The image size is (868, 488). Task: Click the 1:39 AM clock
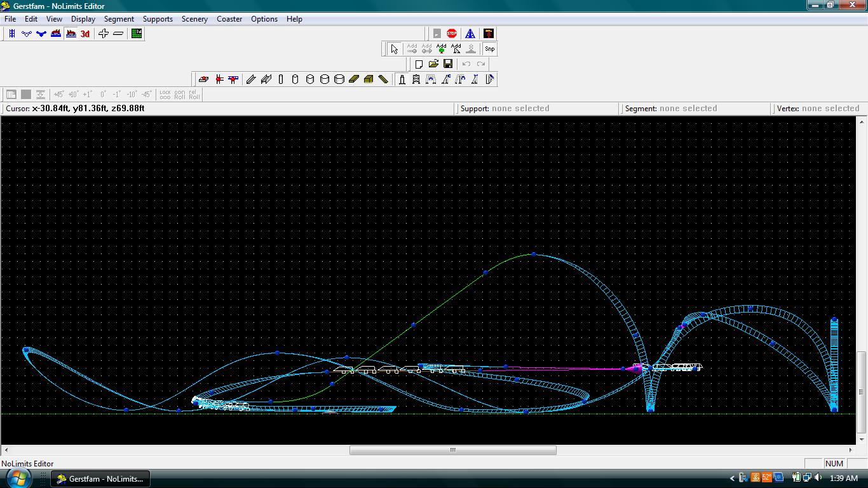click(844, 478)
